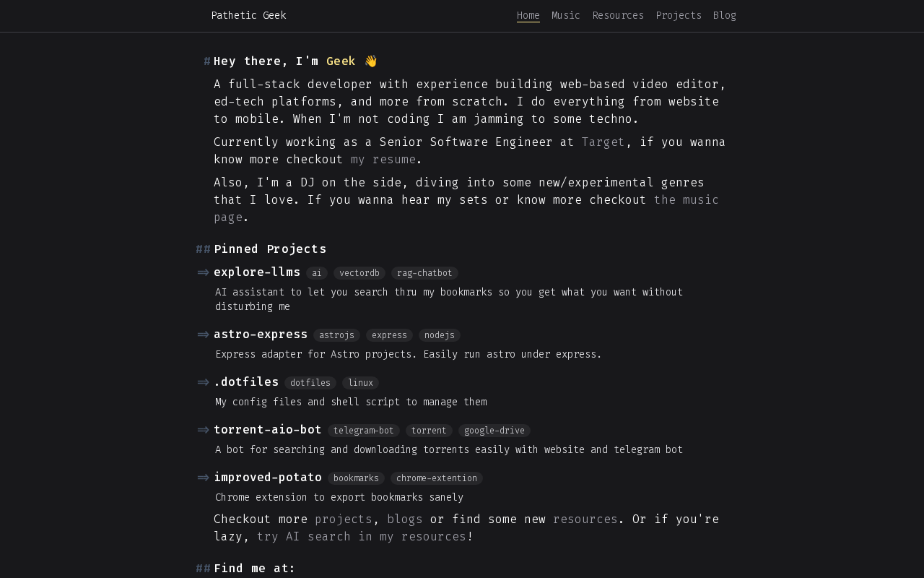
Task: Open the .dotfiles project title
Action: [x=246, y=382]
